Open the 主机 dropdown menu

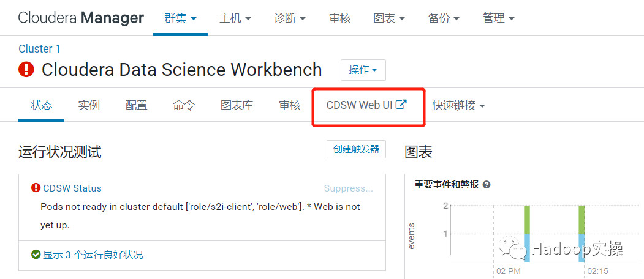[235, 18]
